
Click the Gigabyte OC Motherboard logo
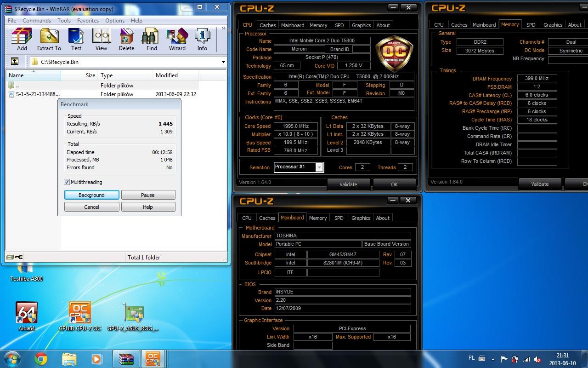[394, 53]
